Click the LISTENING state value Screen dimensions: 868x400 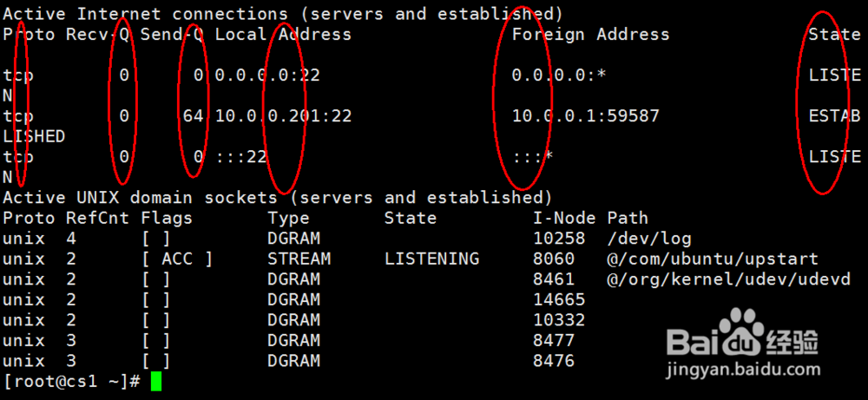tap(431, 259)
